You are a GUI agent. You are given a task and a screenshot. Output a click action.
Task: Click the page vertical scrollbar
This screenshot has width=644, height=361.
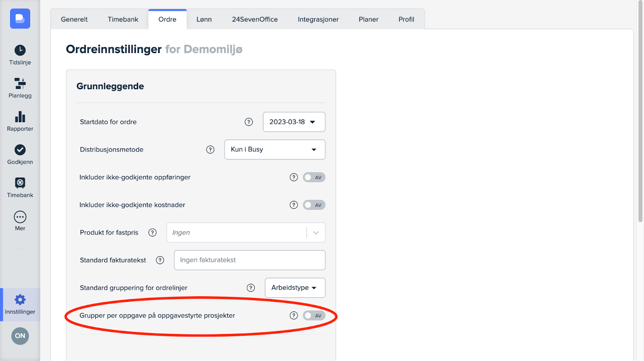pyautogui.click(x=640, y=111)
